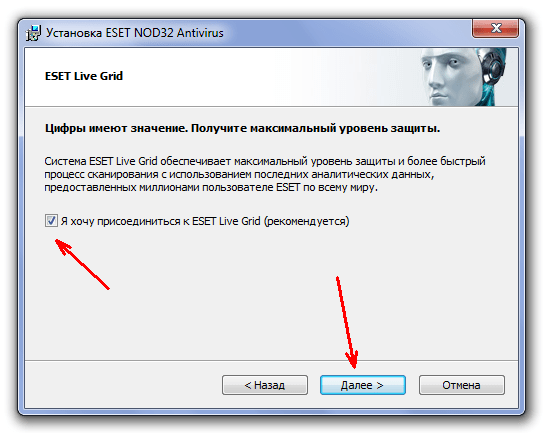Screen dimensions: 551x433
Task: Click the red arrow pointing to Далее
Action: tap(347, 322)
